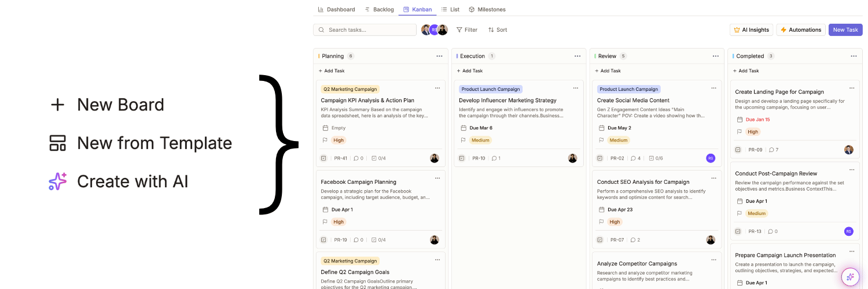
Task: Click the subtask 0/6 icon on PR-02
Action: [651, 158]
